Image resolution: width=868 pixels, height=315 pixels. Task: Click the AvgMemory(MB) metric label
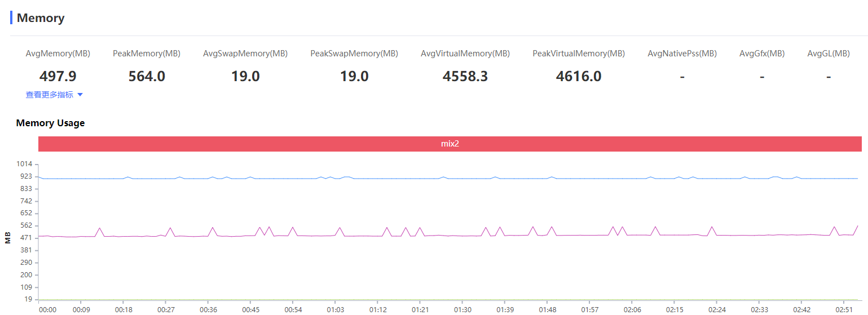(58, 54)
